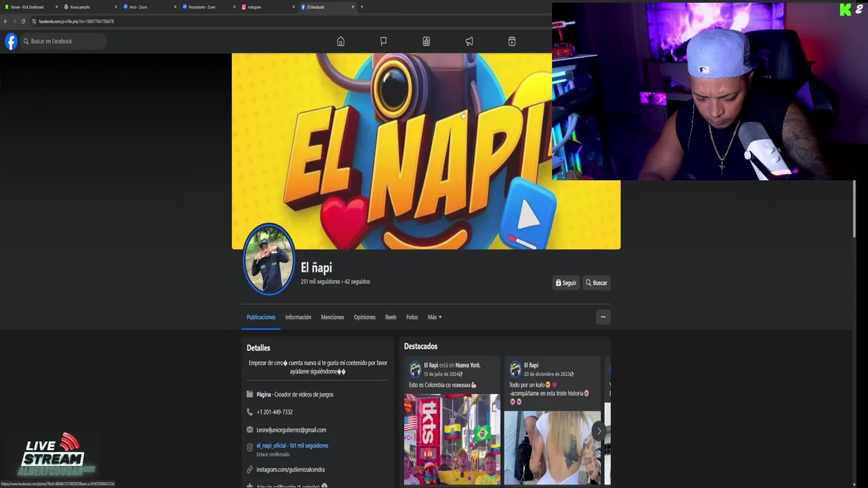Switch to the Información tab

coord(298,317)
